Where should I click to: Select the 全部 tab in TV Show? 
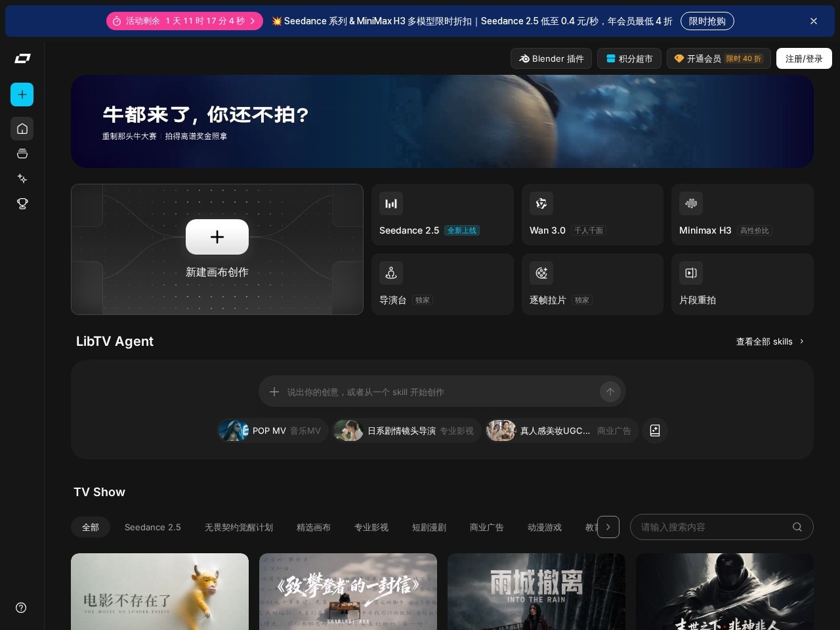click(x=91, y=527)
